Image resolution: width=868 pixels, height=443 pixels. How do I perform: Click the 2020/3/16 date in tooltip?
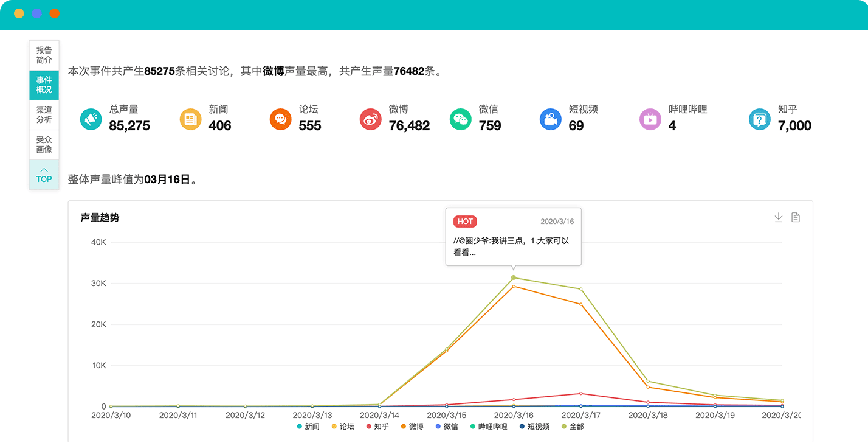click(x=557, y=221)
